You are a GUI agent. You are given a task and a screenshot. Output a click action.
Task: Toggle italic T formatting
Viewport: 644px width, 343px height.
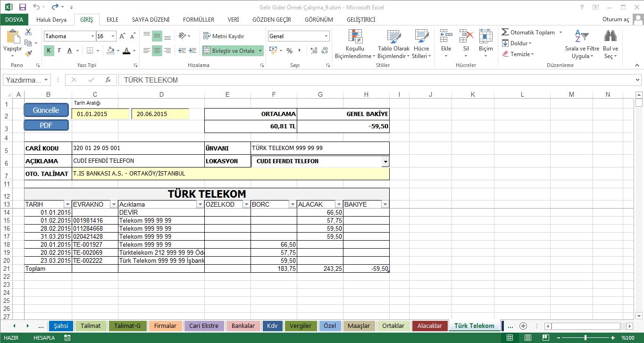tap(59, 50)
